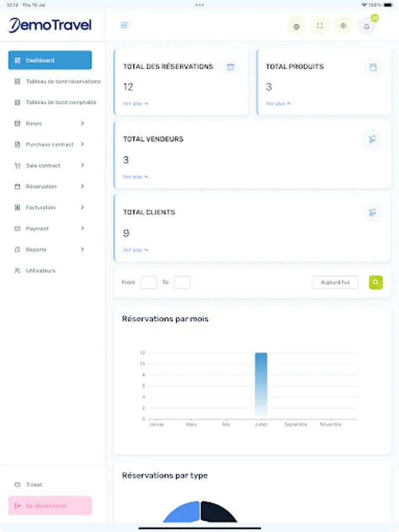Click the Utilisateurs users icon
This screenshot has height=532, width=399.
point(17,271)
